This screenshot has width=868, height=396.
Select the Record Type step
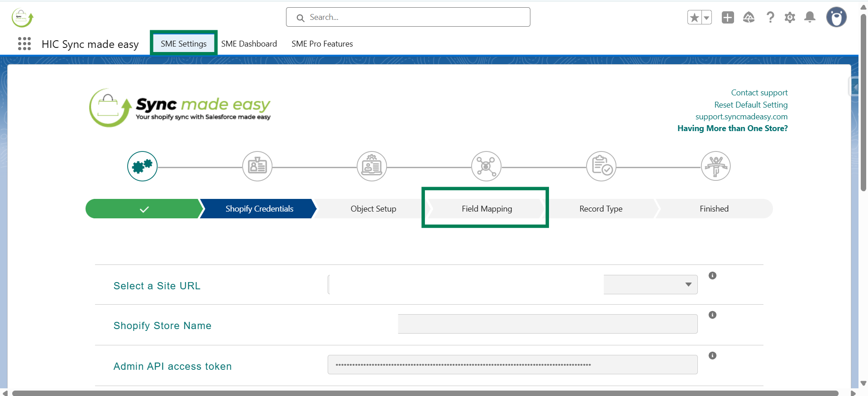(601, 209)
